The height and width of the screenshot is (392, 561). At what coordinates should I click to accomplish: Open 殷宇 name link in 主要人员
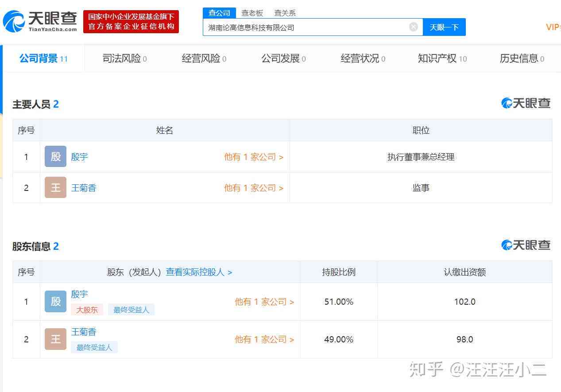(80, 157)
